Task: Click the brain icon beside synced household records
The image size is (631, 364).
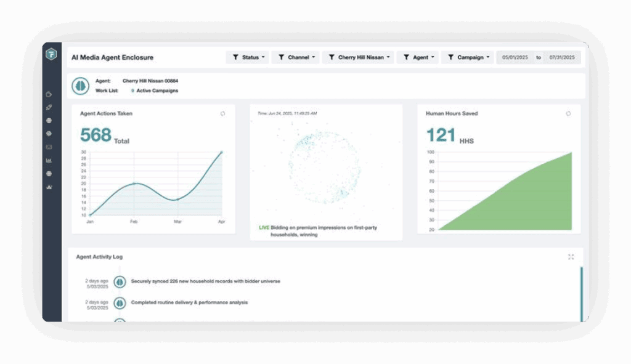Action: 120,282
